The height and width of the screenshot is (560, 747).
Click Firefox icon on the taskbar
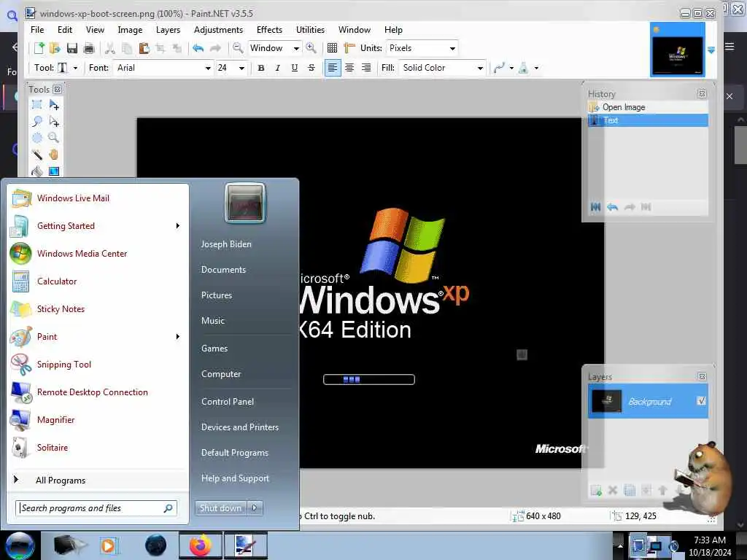[200, 545]
